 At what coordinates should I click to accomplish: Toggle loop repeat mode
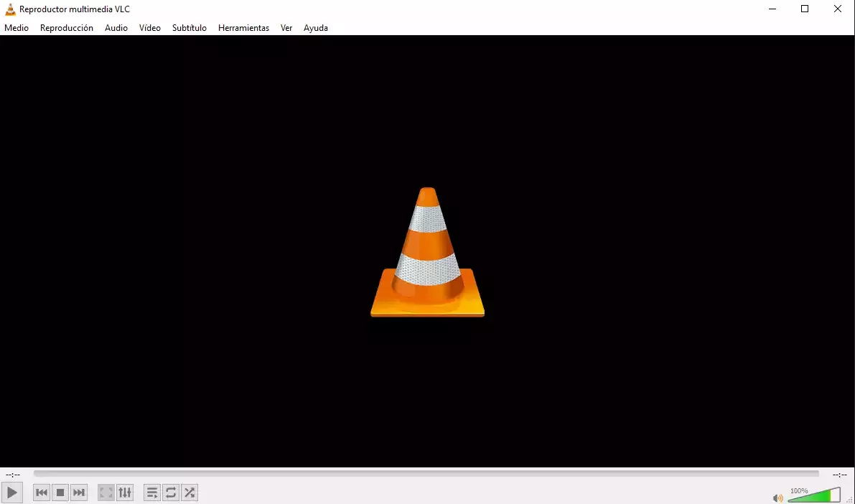[171, 493]
